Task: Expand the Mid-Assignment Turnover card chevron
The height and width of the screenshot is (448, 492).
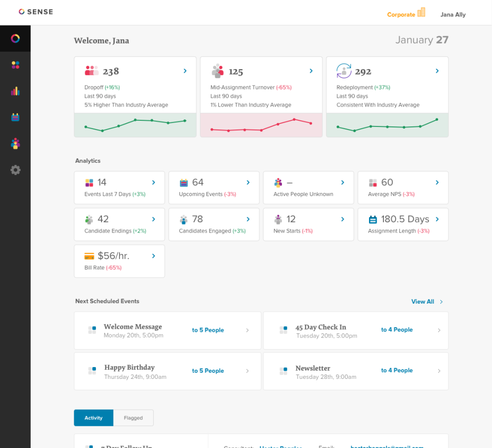Action: click(x=311, y=71)
